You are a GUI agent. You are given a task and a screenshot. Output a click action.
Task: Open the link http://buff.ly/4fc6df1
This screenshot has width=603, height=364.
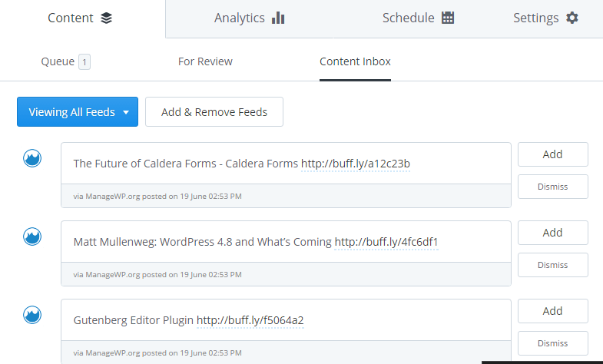[x=386, y=242]
